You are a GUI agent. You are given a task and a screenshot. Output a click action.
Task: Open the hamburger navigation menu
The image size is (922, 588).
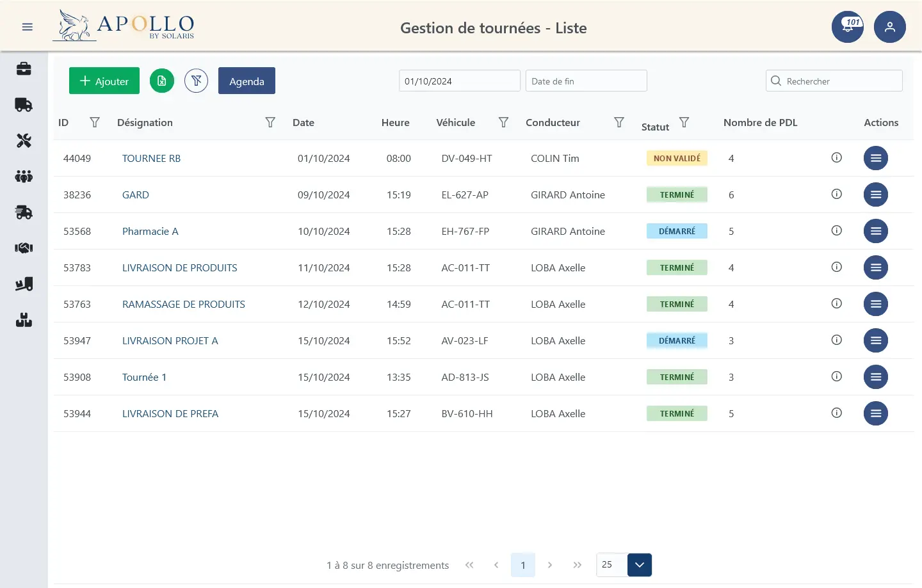(27, 27)
